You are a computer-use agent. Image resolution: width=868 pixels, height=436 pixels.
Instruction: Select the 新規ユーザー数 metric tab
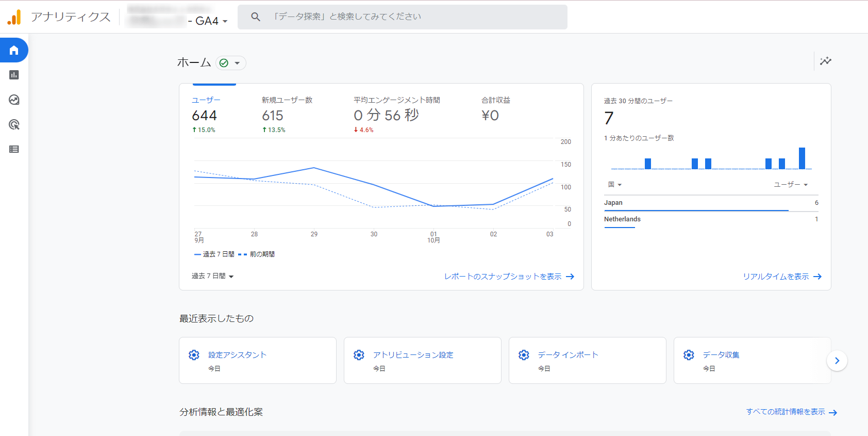(x=287, y=115)
